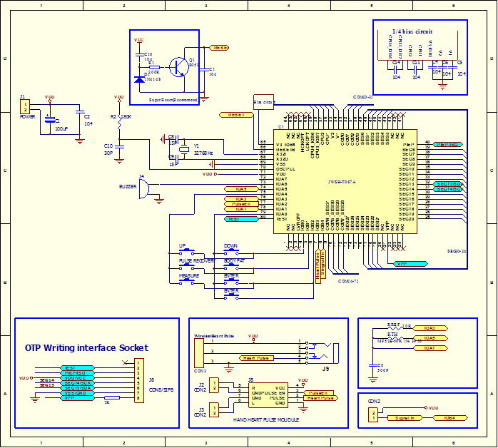Click the RESET port at Q1 collector
Image resolution: width=498 pixels, height=448 pixels.
[x=219, y=48]
